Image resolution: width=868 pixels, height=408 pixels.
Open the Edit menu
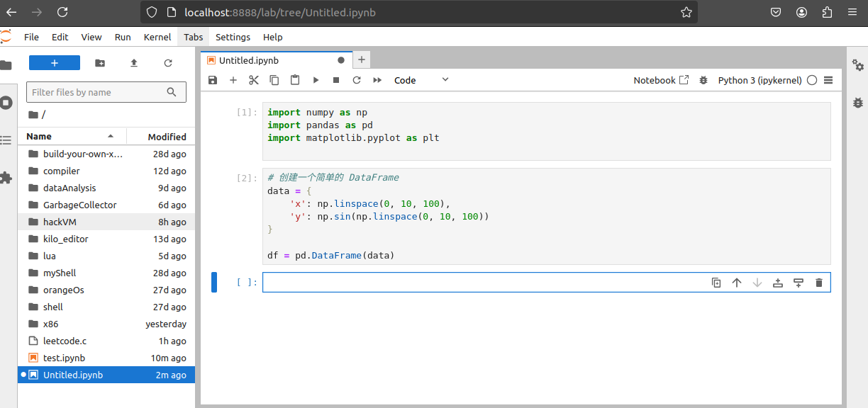pos(60,37)
